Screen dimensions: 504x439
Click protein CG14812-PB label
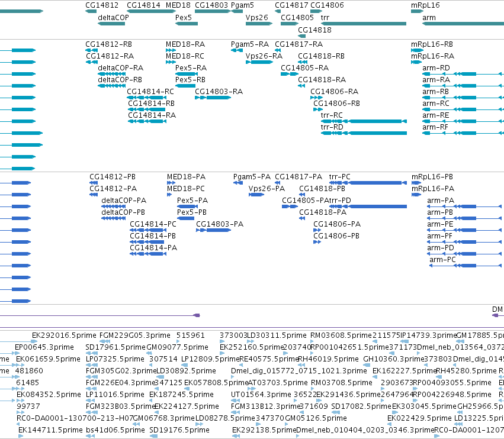click(x=113, y=177)
